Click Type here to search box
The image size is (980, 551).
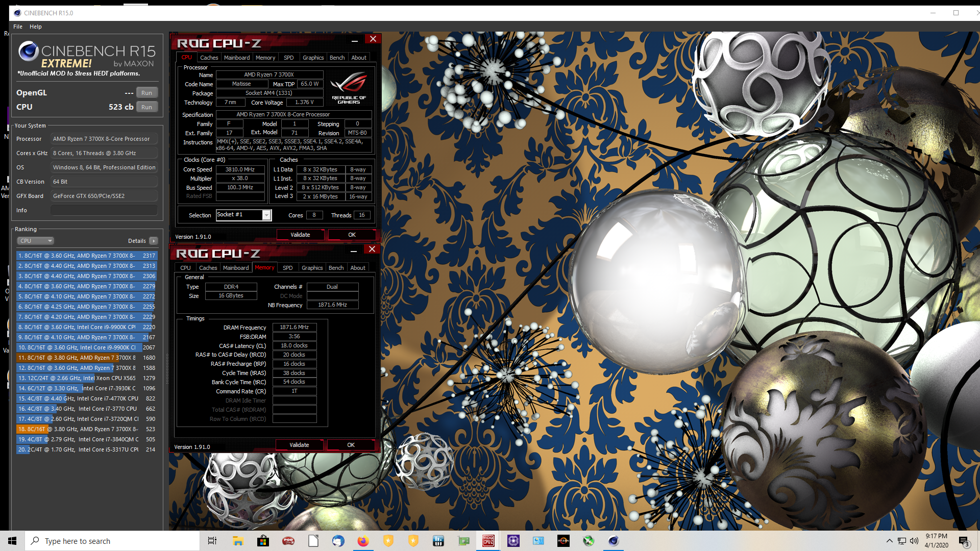pos(112,541)
